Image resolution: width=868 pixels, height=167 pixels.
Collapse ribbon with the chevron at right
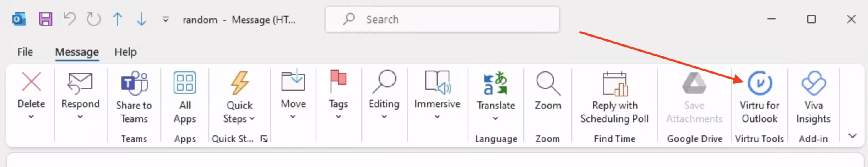pyautogui.click(x=852, y=136)
